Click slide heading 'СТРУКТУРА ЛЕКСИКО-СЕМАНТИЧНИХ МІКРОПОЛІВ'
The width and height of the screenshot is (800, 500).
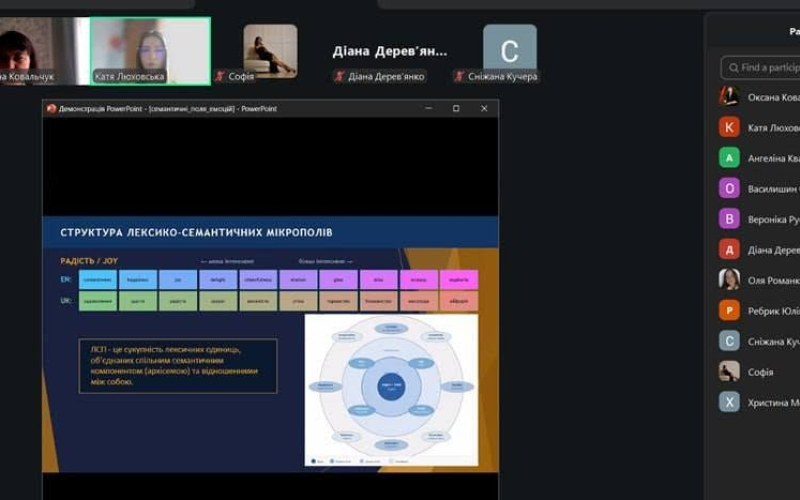[196, 233]
